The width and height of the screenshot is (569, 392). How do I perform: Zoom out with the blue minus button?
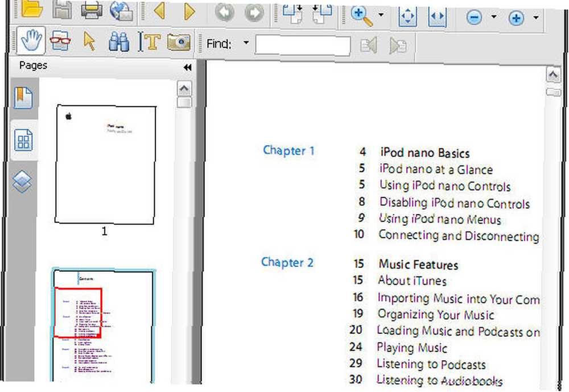point(474,17)
